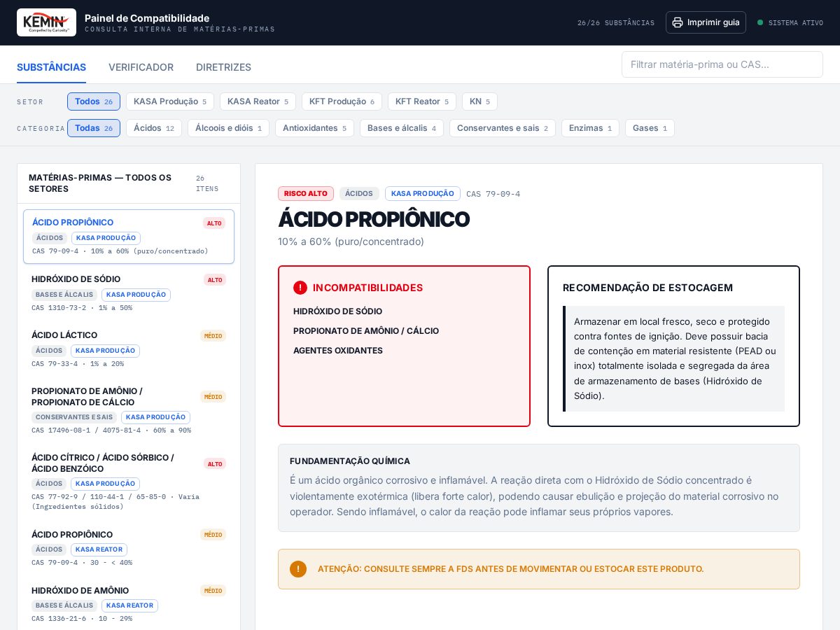Viewport: 840px width, 630px height.
Task: Filter by KASA Reator sector chip
Action: click(x=258, y=101)
